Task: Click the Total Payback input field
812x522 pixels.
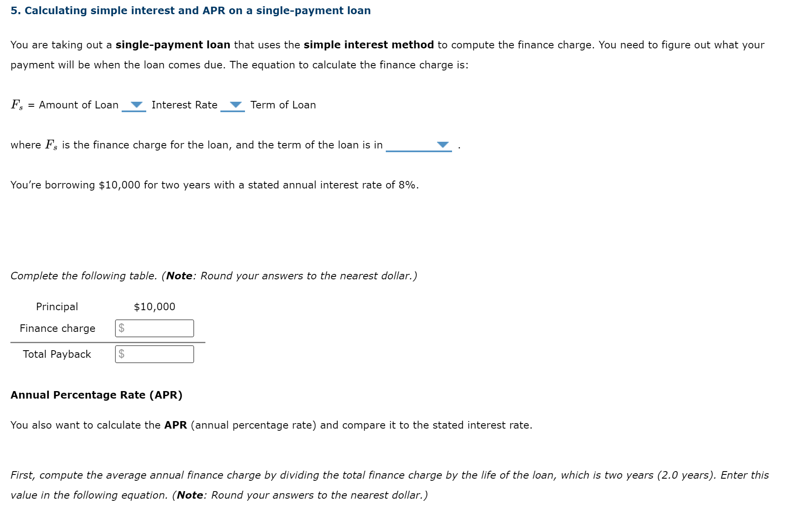Action: pyautogui.click(x=158, y=354)
